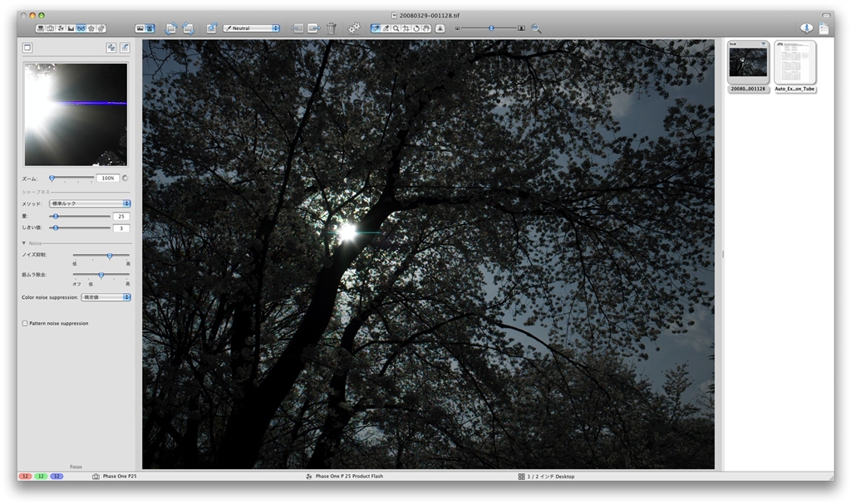Click the focus window square icon
The width and height of the screenshot is (851, 504).
[27, 47]
